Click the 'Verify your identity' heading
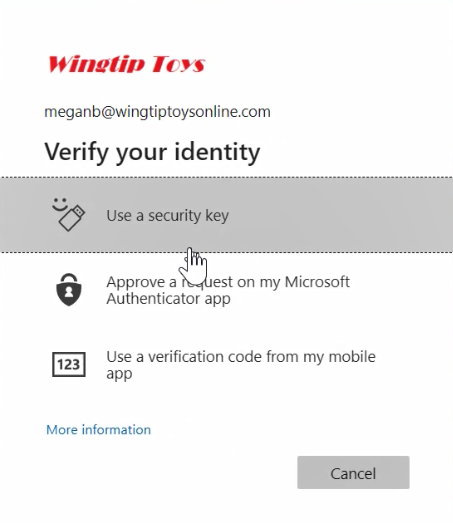Image resolution: width=453 pixels, height=523 pixels. 152,152
